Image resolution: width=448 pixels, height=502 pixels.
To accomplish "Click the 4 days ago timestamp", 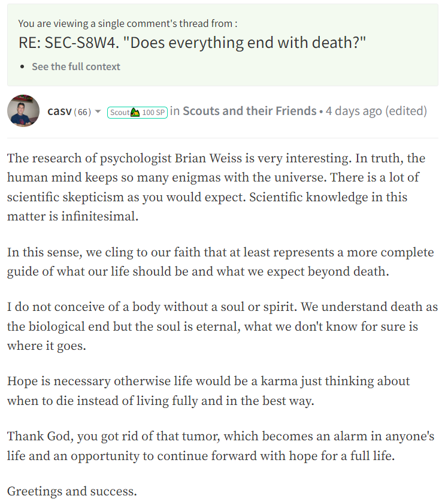I will (x=354, y=111).
